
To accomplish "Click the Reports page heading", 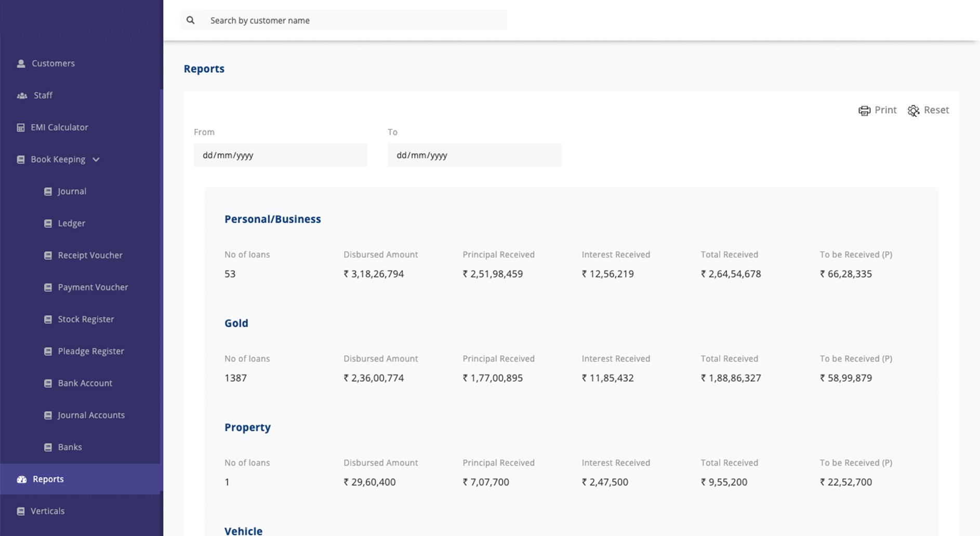I will [x=204, y=69].
